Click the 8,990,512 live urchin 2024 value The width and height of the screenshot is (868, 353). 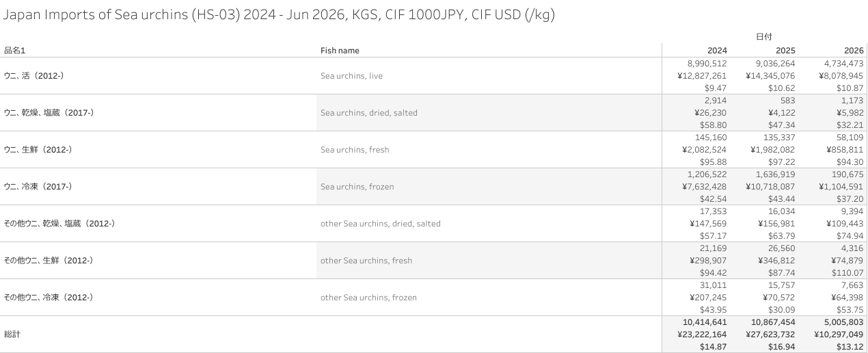[706, 63]
